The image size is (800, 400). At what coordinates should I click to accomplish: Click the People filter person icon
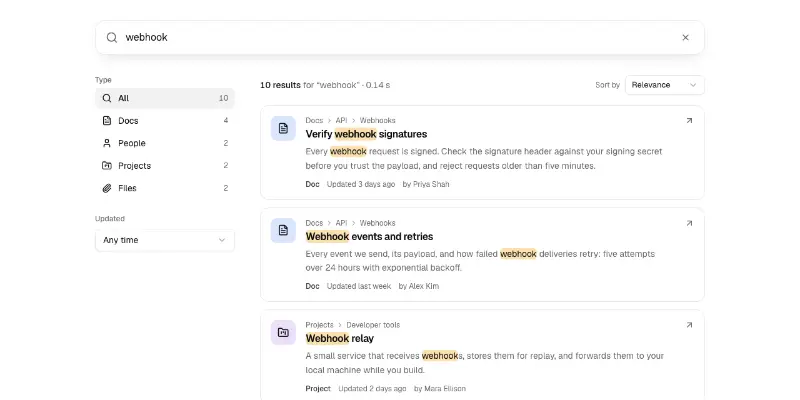tap(107, 143)
